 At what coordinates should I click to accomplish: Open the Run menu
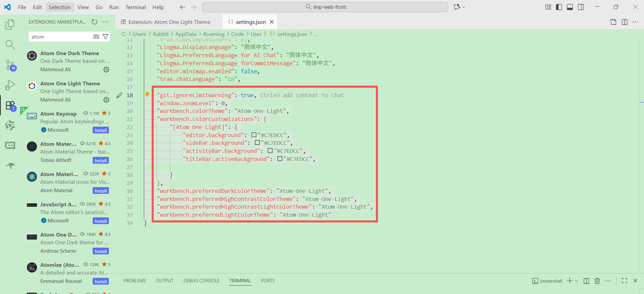pos(114,7)
